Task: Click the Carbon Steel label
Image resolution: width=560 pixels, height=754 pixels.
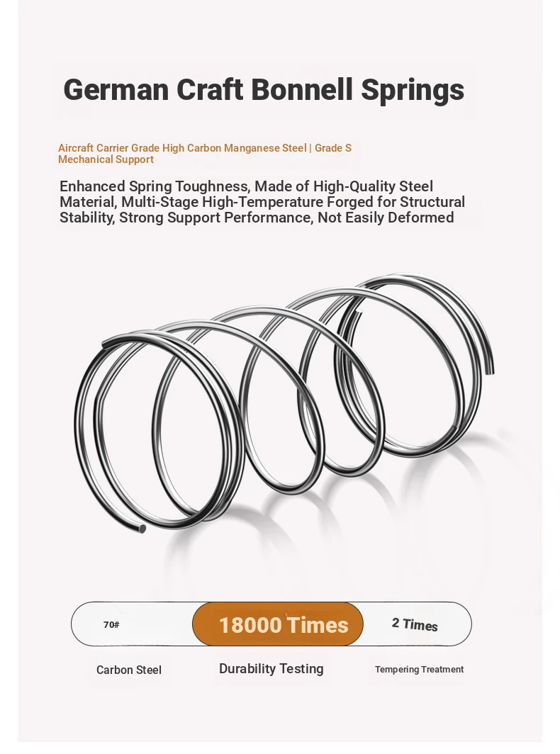Action: [x=129, y=670]
